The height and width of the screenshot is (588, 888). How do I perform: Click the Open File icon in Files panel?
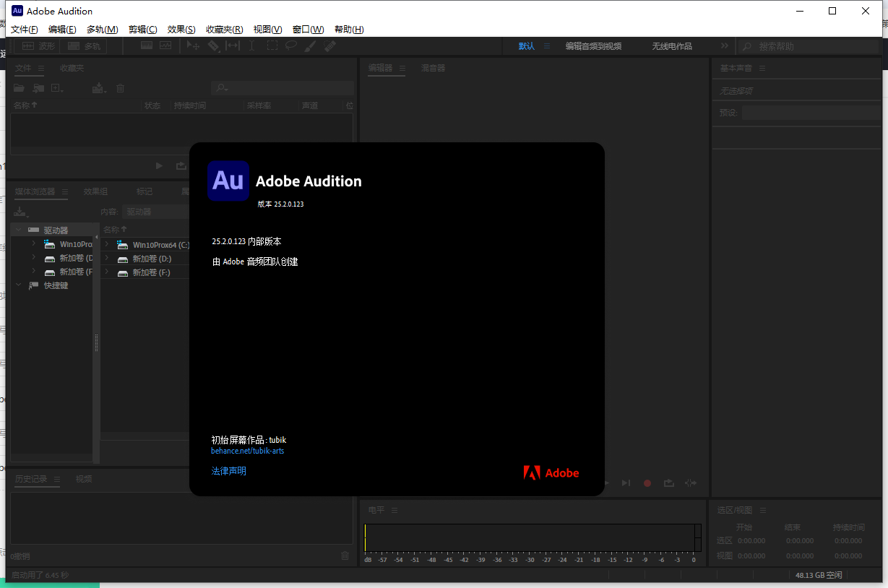[x=18, y=87]
